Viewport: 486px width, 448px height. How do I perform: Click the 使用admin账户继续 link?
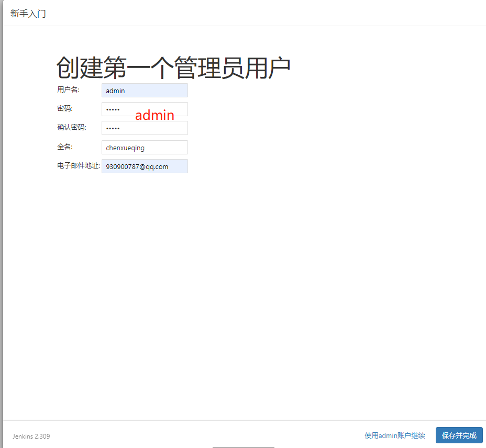point(394,435)
